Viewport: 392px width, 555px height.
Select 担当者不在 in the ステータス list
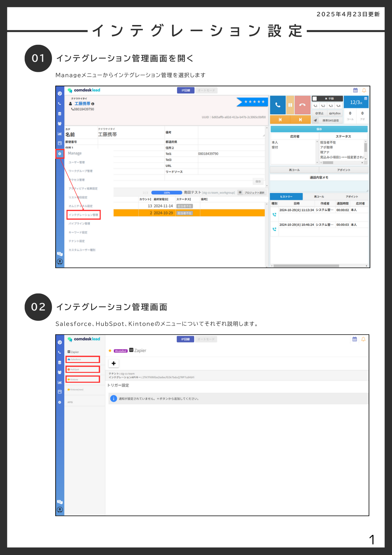click(328, 143)
